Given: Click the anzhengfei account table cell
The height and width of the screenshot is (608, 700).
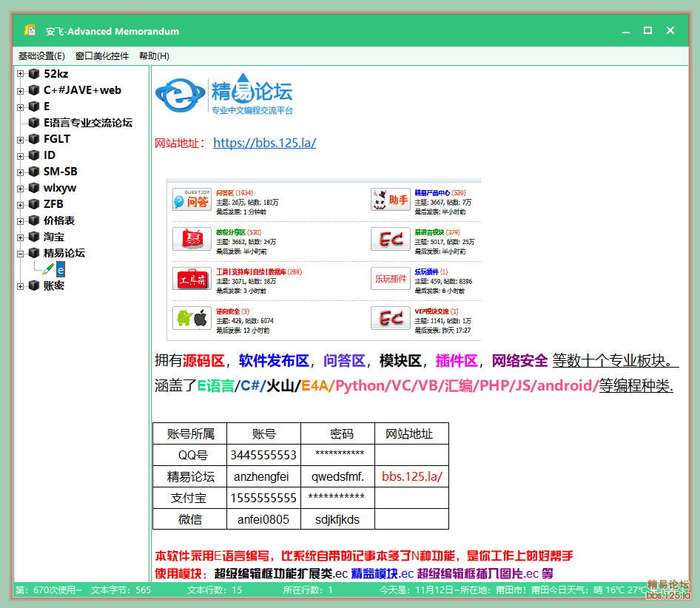Looking at the screenshot, I should (x=263, y=477).
